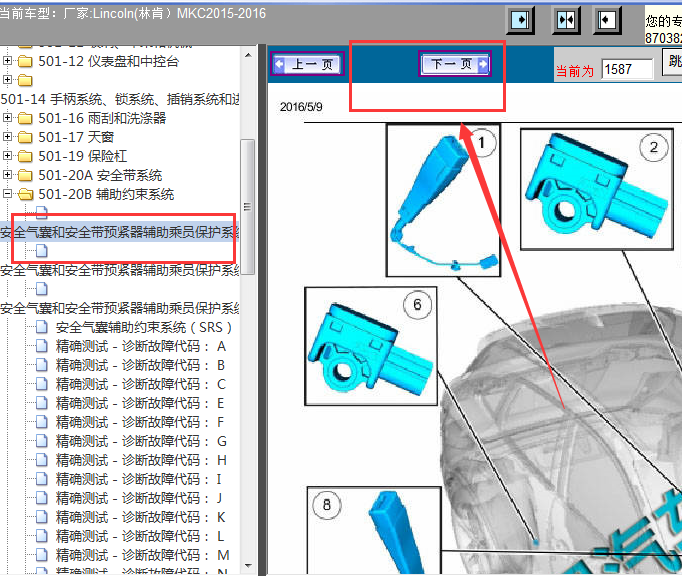Screen dimensions: 682x576
Task: Click document icon beside 诊断故障代码: K
Action: tap(42, 517)
